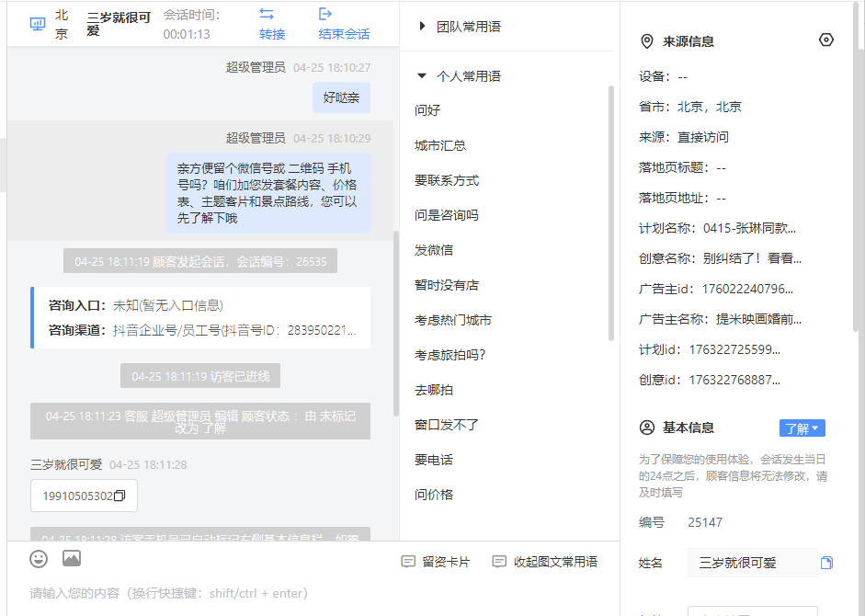
Task: Click the user icon beside 基本信息
Action: [647, 428]
